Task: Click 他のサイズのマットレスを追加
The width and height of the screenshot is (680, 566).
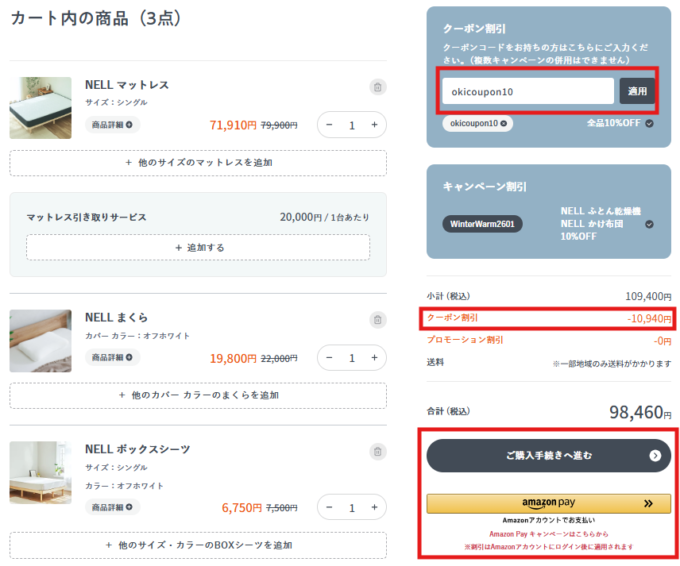Action: coord(198,163)
